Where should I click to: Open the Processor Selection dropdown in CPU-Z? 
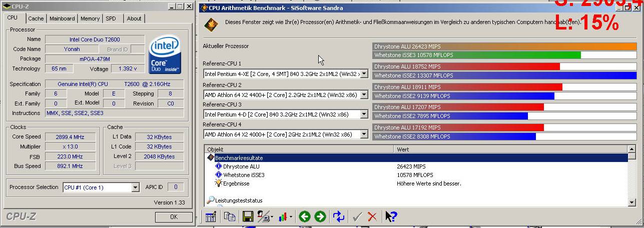coord(135,187)
